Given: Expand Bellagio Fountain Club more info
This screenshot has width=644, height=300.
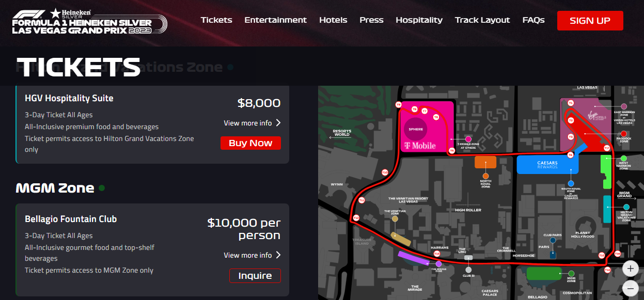Looking at the screenshot, I should point(252,255).
